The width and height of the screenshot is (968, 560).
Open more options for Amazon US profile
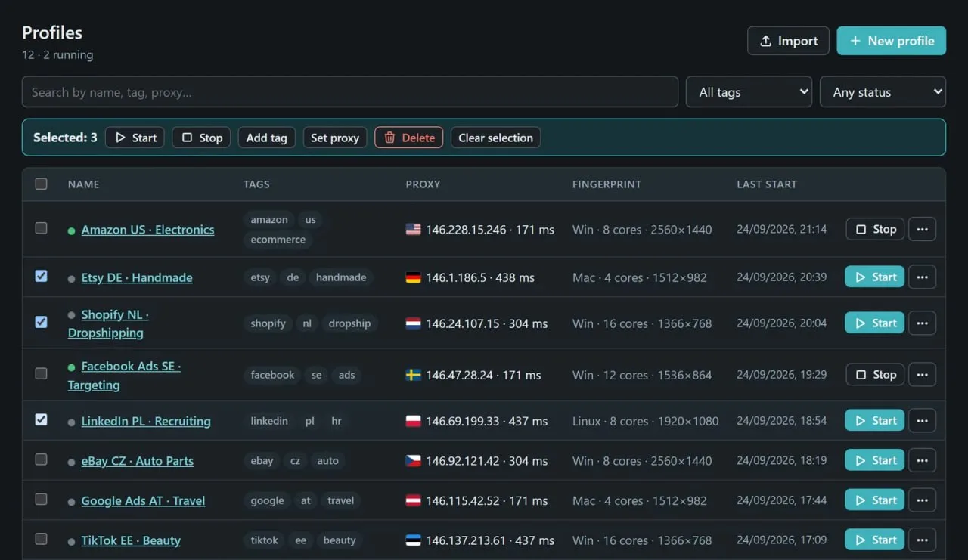pos(922,229)
